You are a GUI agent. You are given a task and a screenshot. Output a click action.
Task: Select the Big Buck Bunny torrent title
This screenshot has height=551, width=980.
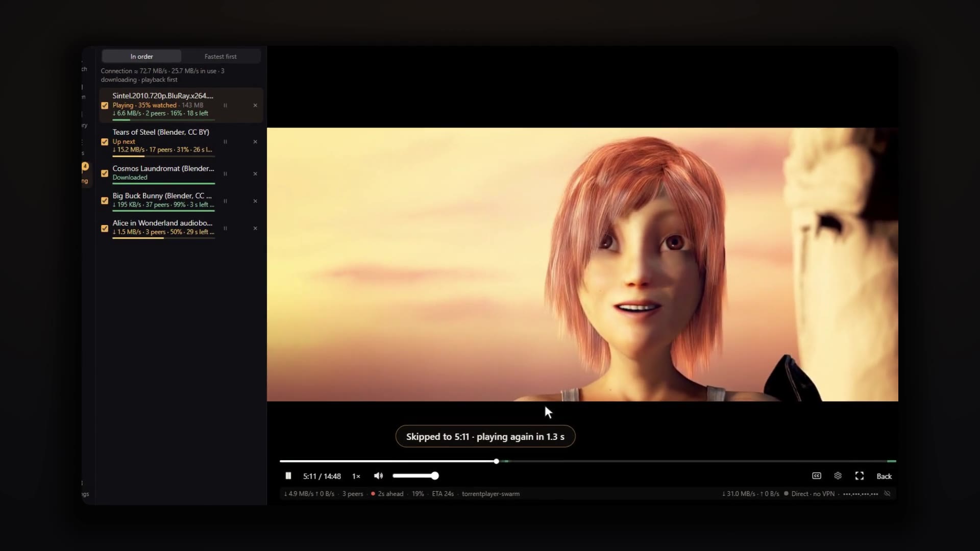tap(162, 196)
